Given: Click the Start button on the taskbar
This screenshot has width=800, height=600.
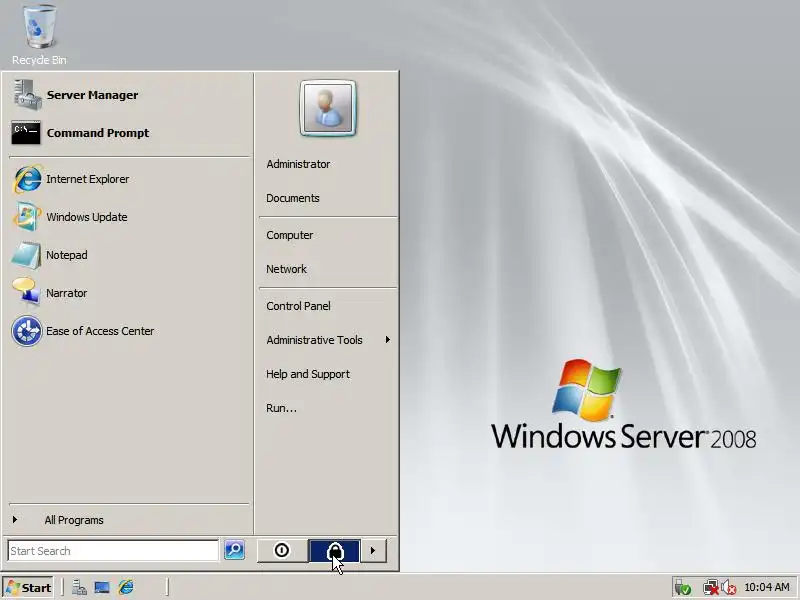Looking at the screenshot, I should [29, 588].
